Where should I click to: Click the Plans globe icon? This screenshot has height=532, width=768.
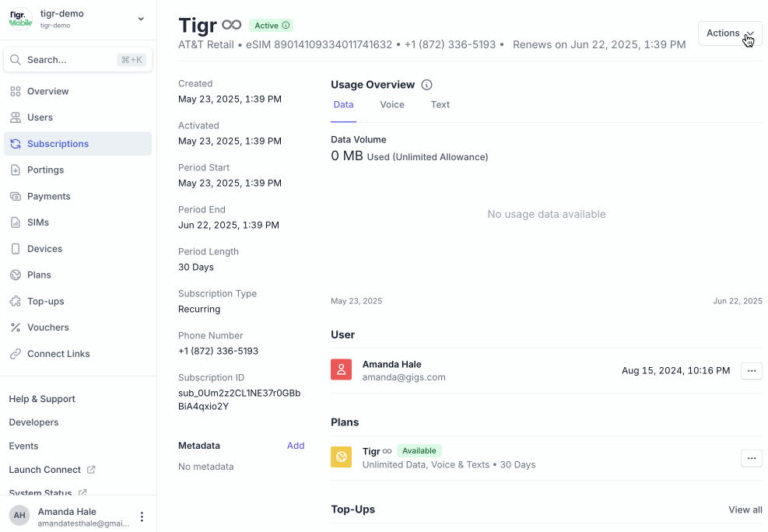pyautogui.click(x=16, y=275)
